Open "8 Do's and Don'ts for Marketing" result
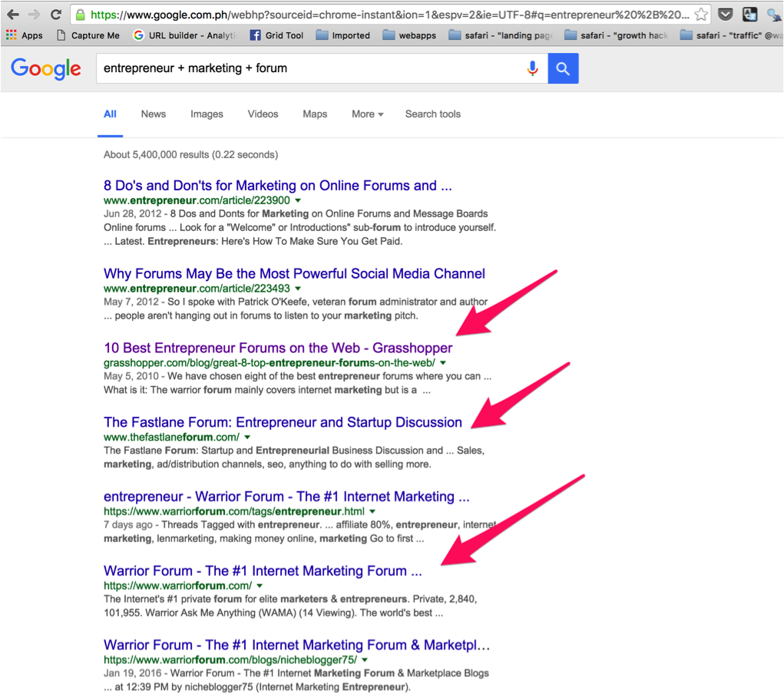784x697 pixels. [x=277, y=186]
